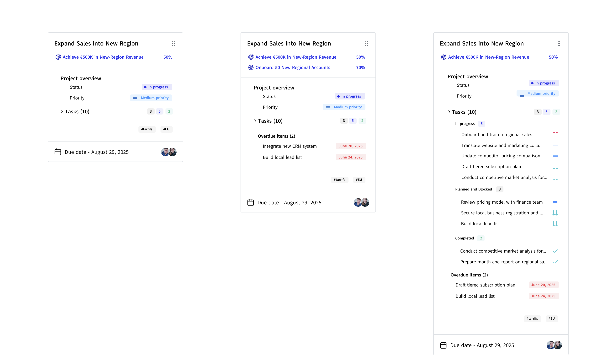Click calendar icon on right card footer

pyautogui.click(x=443, y=345)
